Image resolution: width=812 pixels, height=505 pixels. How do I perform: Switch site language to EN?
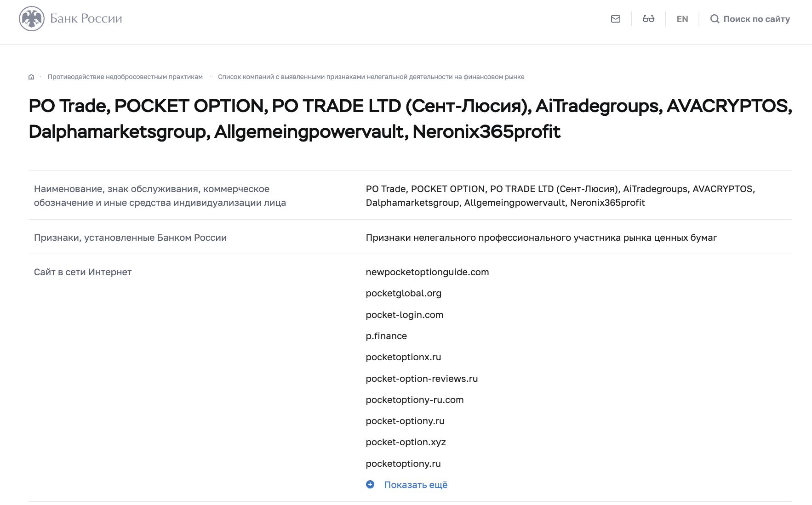click(682, 19)
